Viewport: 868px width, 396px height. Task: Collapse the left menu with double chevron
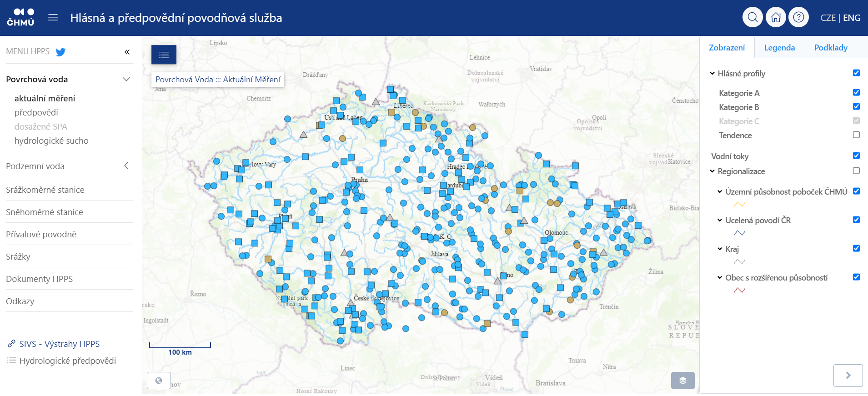point(127,52)
